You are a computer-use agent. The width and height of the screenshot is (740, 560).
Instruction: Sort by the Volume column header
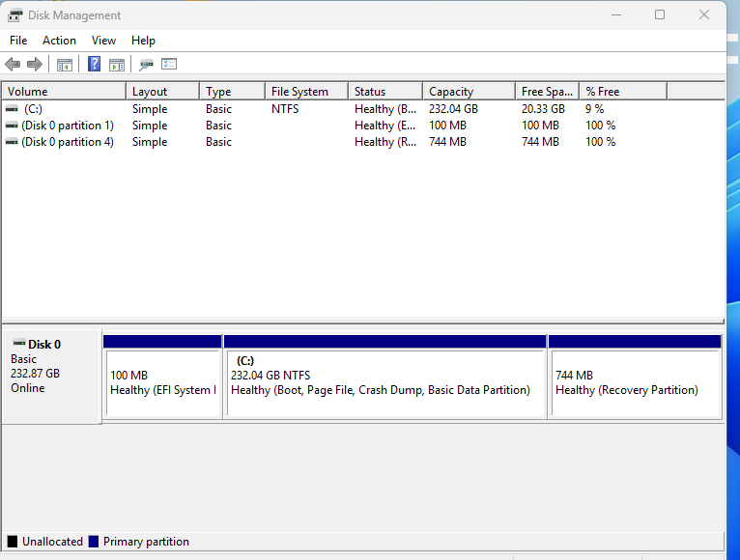[x=64, y=91]
